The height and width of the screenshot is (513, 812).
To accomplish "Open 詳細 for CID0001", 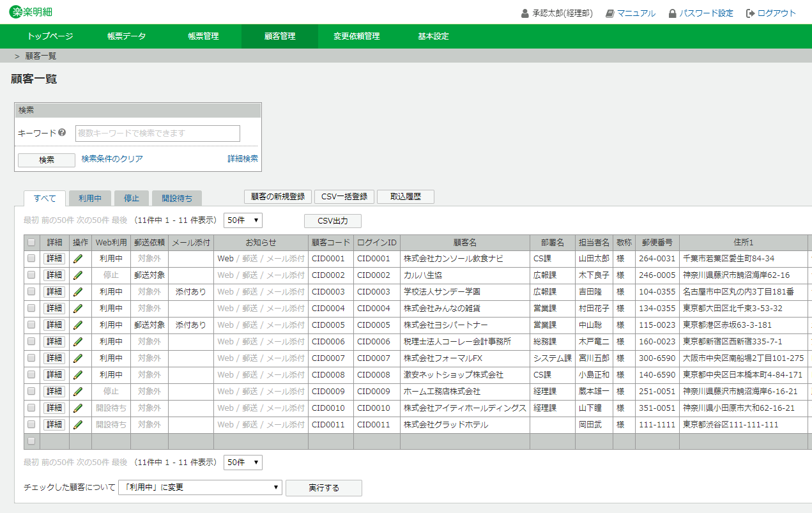I will click(54, 259).
